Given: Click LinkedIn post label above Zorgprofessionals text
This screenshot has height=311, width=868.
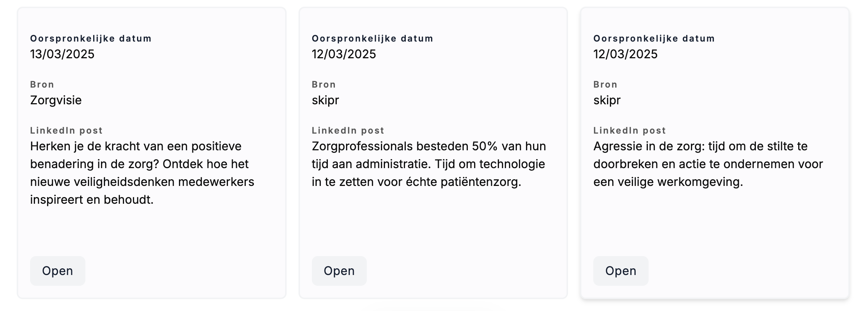Looking at the screenshot, I should tap(348, 131).
